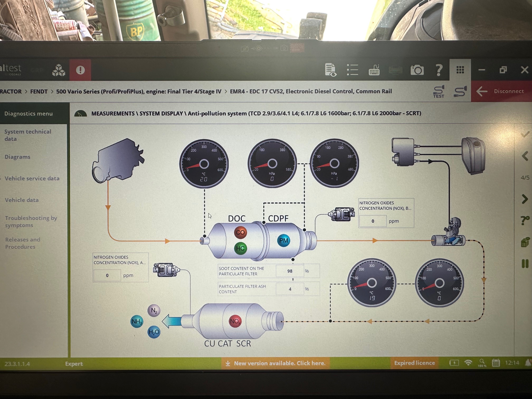The width and height of the screenshot is (532, 399).
Task: Click the green gauge section icon
Action: (x=80, y=113)
